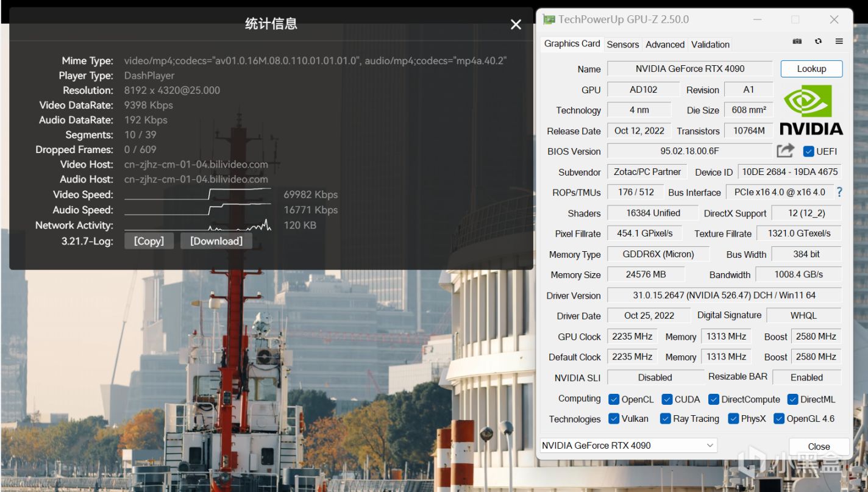Click the [Download] log button

[216, 241]
